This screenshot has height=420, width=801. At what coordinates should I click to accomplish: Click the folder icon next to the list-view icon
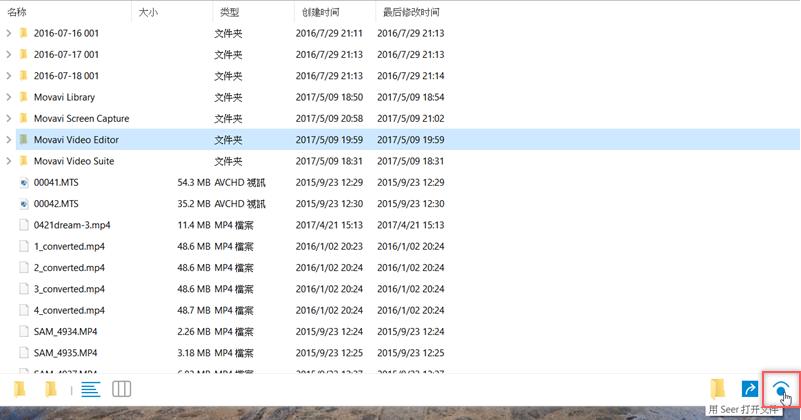51,389
